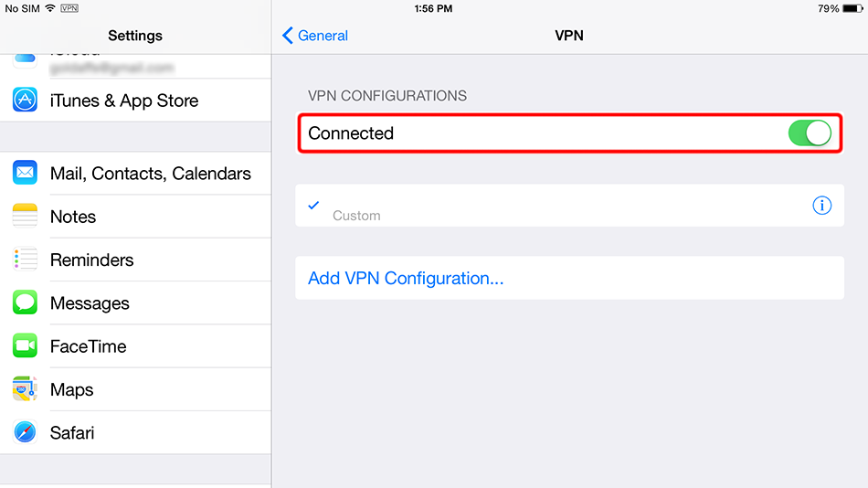Tap the Maps icon
Screen dimensions: 868x488
point(25,389)
